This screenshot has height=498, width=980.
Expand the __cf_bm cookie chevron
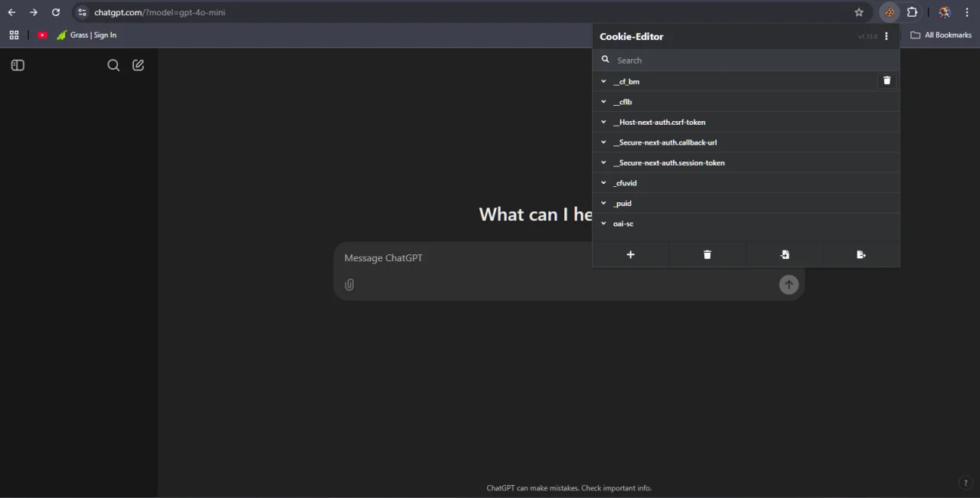click(x=603, y=81)
